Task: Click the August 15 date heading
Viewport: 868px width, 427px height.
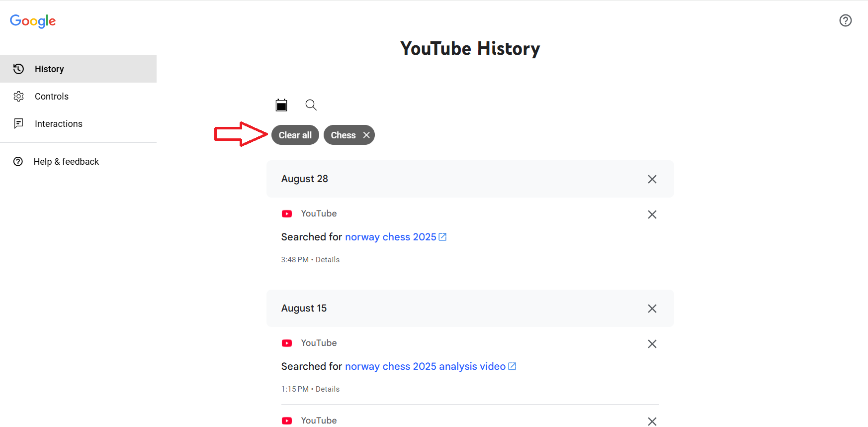Action: tap(304, 308)
